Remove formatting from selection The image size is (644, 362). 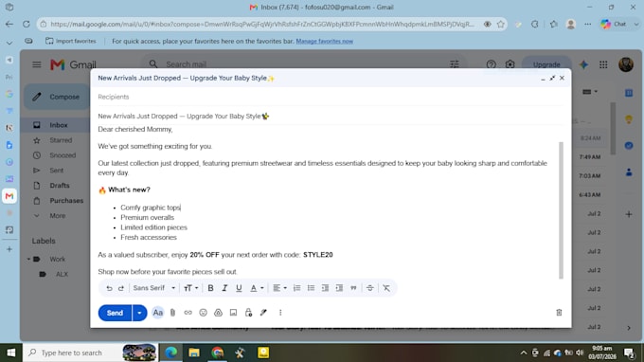386,288
